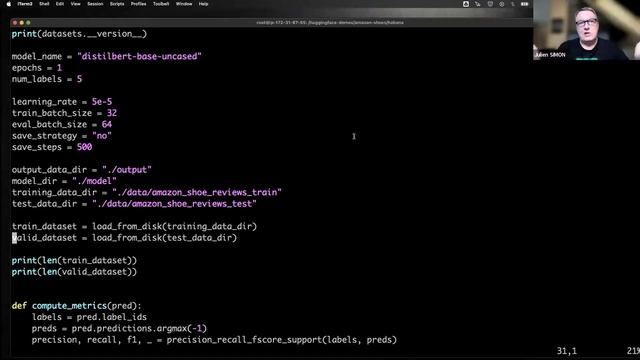The image size is (640, 360).
Task: Click the first status icon after Help
Action: point(466,4)
